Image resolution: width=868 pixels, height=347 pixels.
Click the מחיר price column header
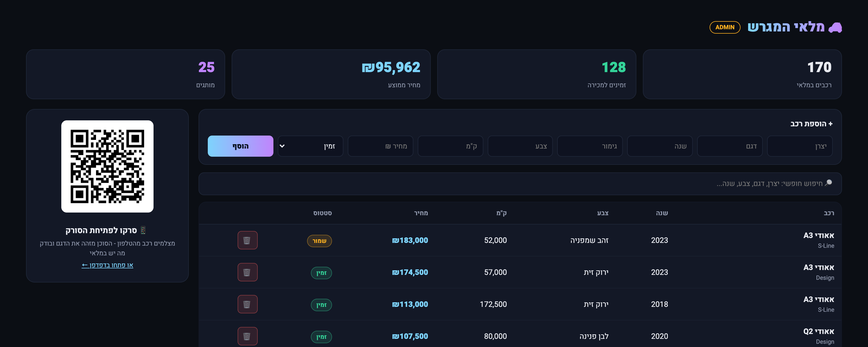(421, 213)
